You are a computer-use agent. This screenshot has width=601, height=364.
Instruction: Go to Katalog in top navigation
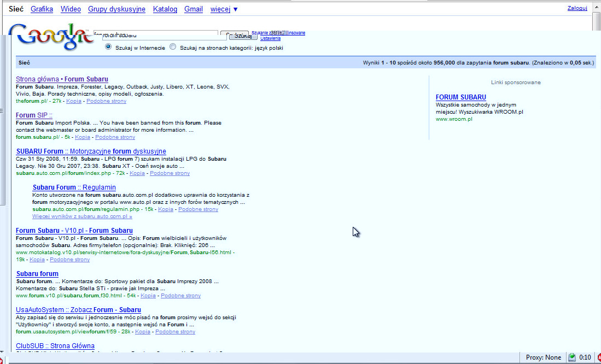coord(165,9)
